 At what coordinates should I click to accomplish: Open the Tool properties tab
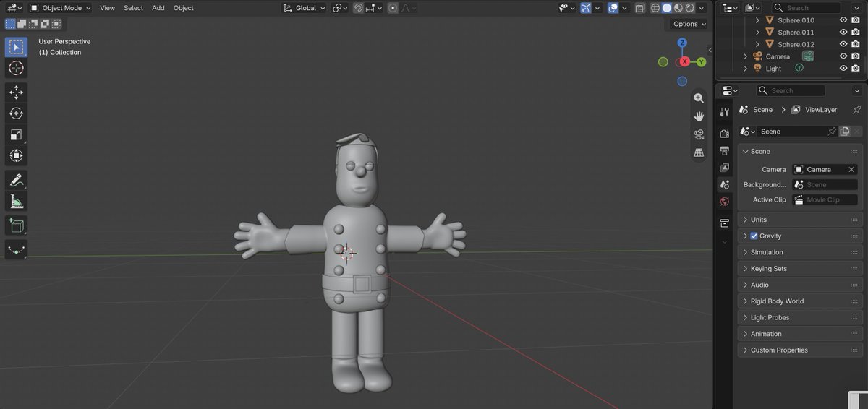pyautogui.click(x=725, y=112)
